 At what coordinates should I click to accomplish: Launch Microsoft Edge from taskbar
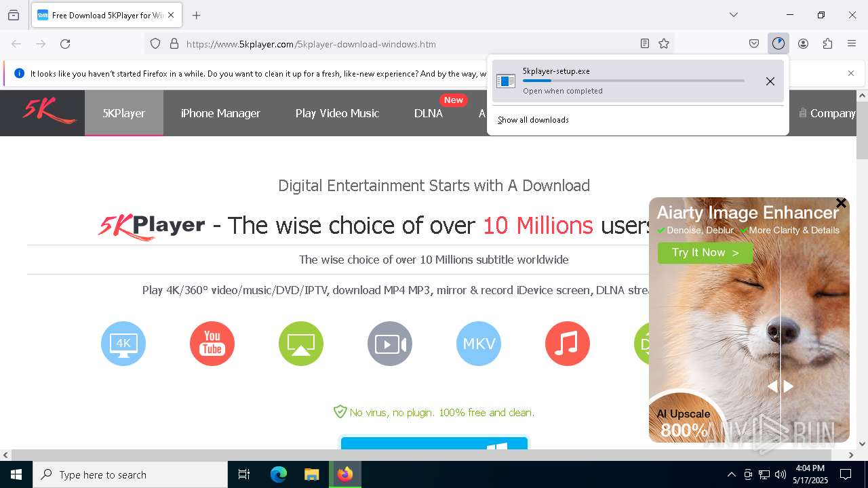tap(279, 474)
